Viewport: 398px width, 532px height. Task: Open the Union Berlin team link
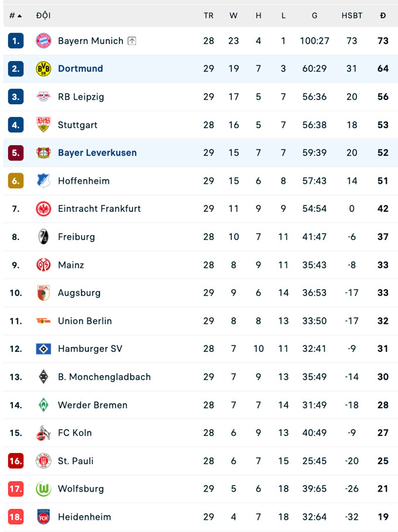85,321
